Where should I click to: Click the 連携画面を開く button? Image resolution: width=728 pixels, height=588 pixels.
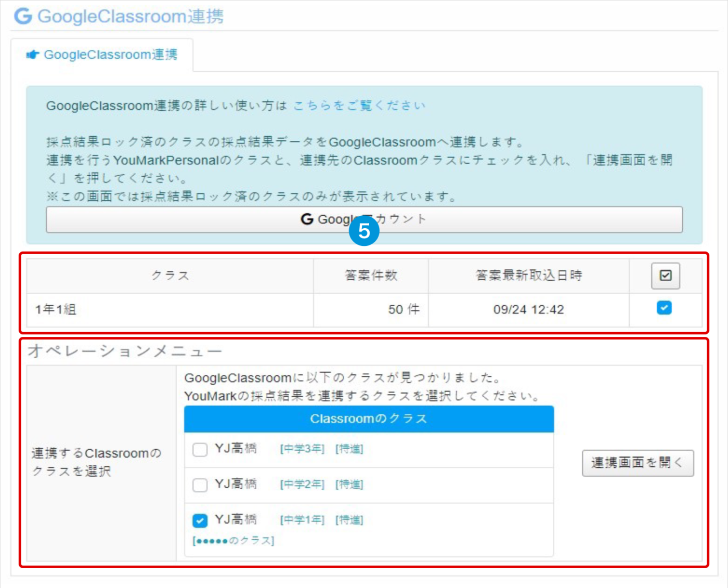coord(638,463)
